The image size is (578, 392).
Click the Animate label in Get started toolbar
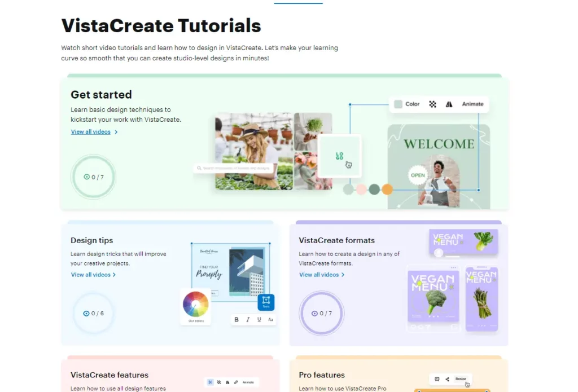(x=472, y=104)
